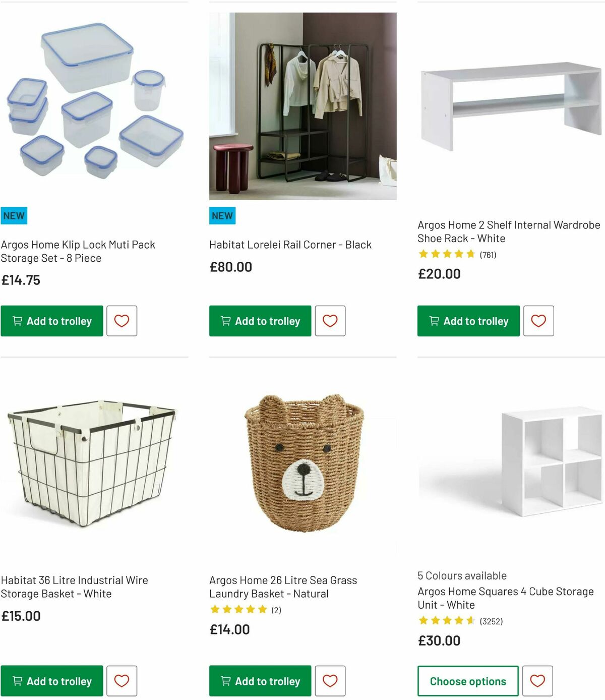Toggle the wishlist heart for the cube storage unit
This screenshot has height=700, width=605.
point(539,681)
